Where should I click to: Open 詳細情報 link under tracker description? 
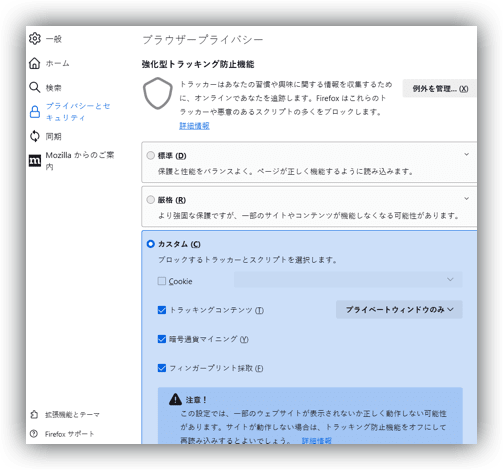click(194, 126)
